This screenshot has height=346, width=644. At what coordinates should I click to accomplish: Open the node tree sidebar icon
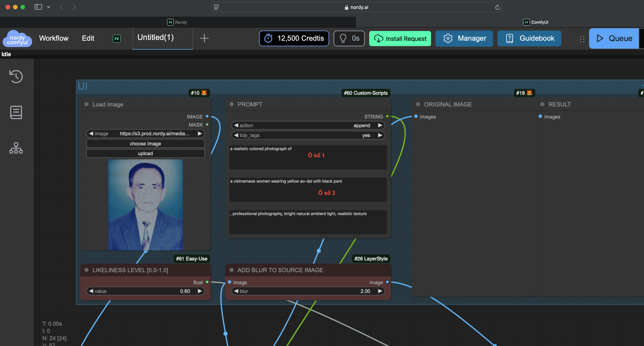pyautogui.click(x=16, y=148)
